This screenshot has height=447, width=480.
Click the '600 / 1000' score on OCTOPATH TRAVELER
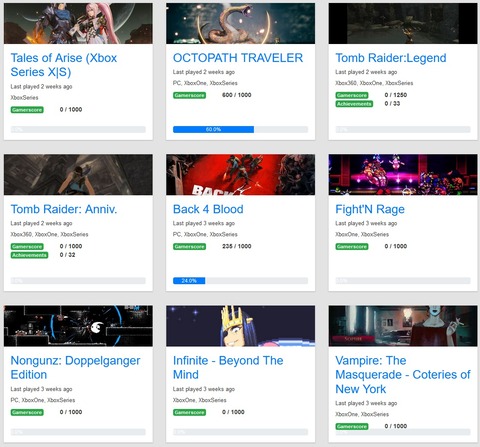(237, 95)
